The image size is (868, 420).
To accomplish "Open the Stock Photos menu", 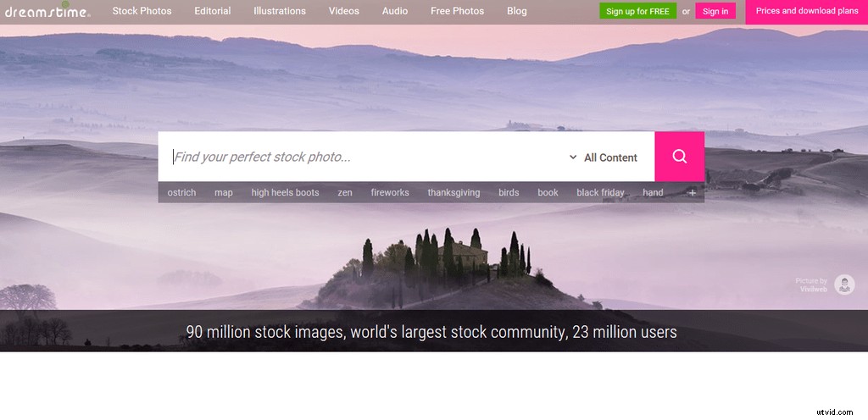I will pyautogui.click(x=142, y=11).
